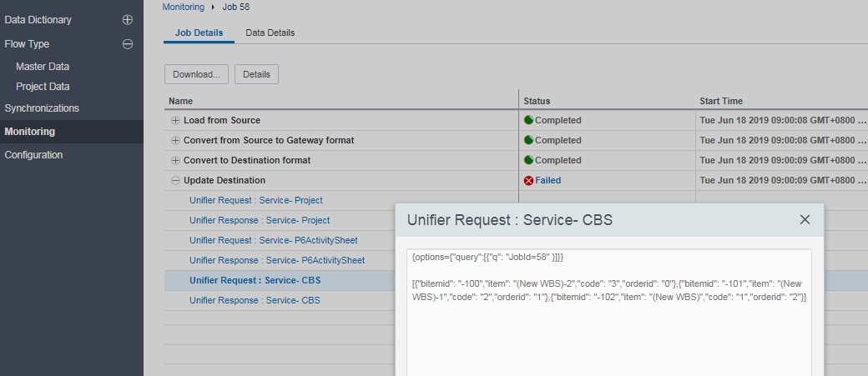
Task: Collapse the Update Destination row
Action: (x=175, y=180)
